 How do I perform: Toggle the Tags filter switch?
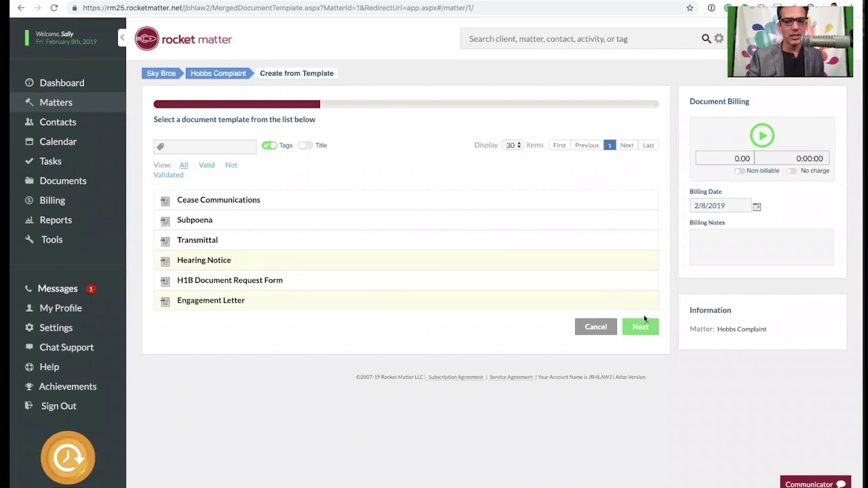269,145
